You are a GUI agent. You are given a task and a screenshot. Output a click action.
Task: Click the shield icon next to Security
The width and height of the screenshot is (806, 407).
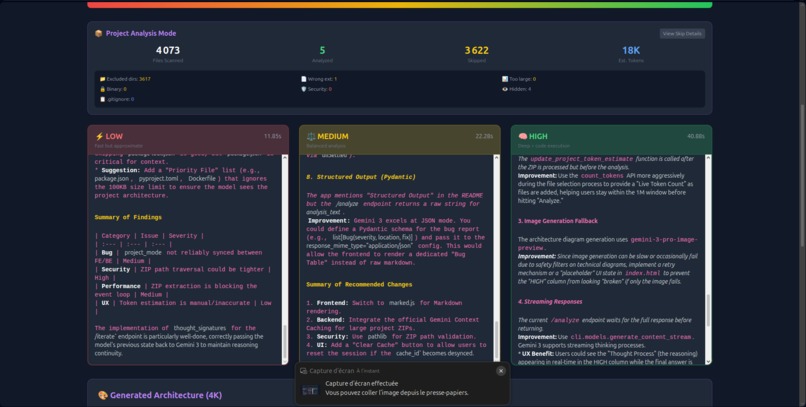[303, 89]
